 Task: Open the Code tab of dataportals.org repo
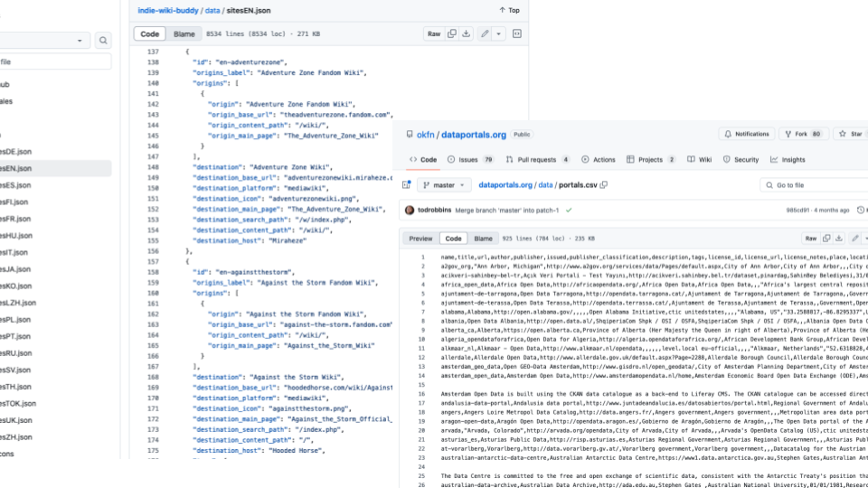pyautogui.click(x=423, y=159)
